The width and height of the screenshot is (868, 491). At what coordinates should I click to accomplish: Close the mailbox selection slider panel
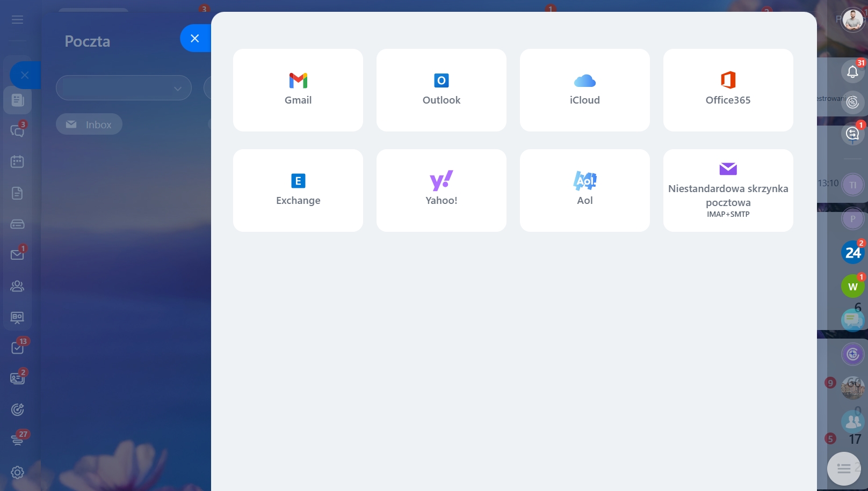pyautogui.click(x=195, y=38)
